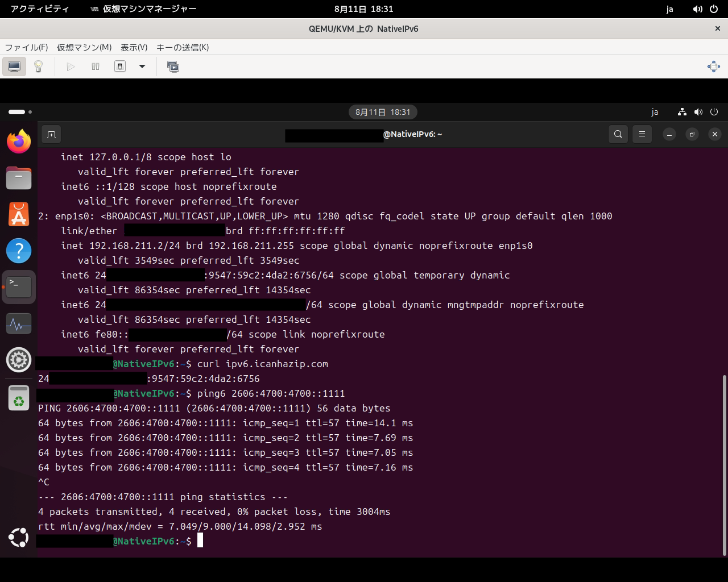Open terminal search with the magnifier icon
Screen dimensions: 728x582
tap(618, 134)
